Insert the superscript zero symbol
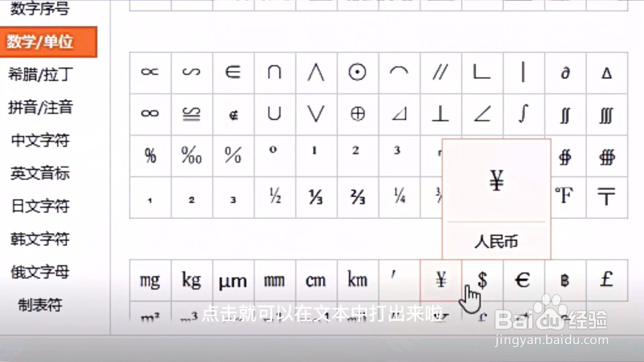The image size is (644, 362). click(x=275, y=156)
